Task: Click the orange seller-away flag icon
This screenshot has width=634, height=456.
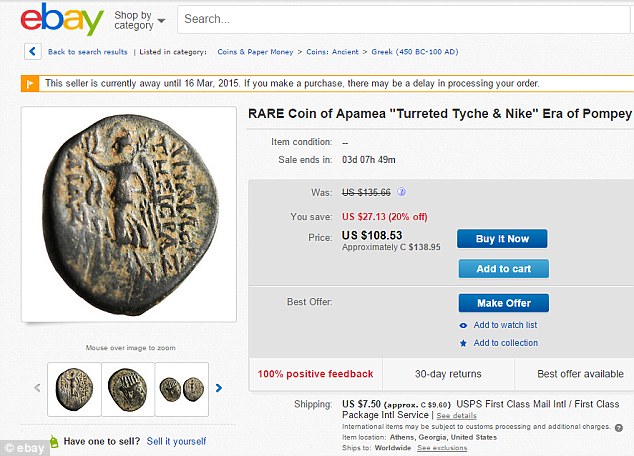Action: tap(30, 84)
